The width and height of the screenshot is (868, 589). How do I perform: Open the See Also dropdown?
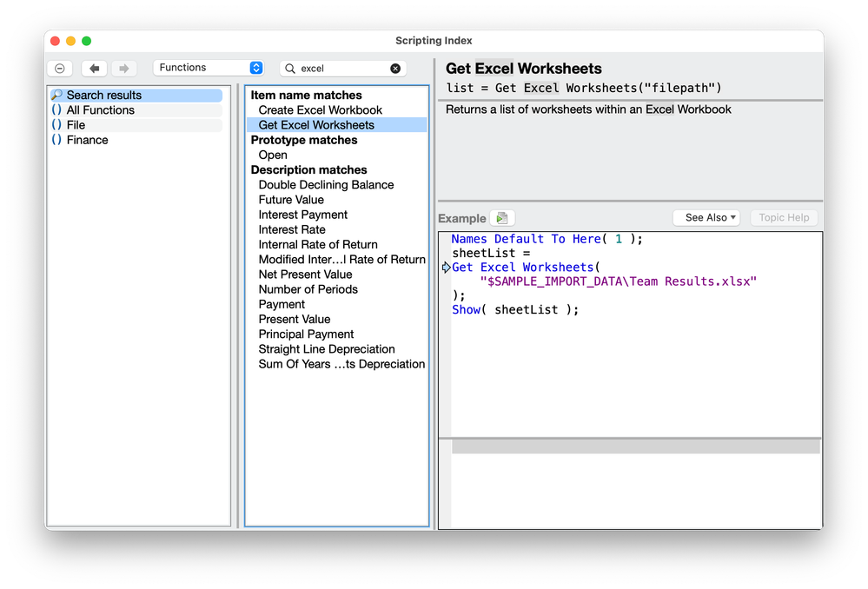[707, 217]
